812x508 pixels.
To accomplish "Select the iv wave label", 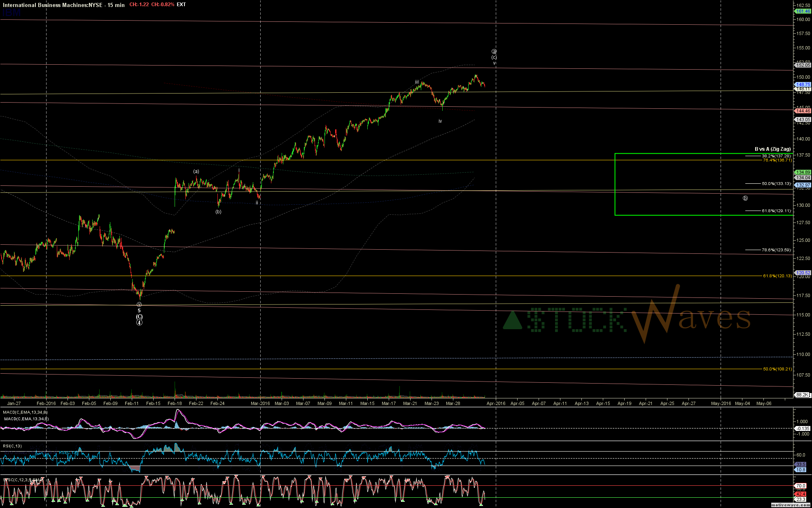I will point(440,121).
